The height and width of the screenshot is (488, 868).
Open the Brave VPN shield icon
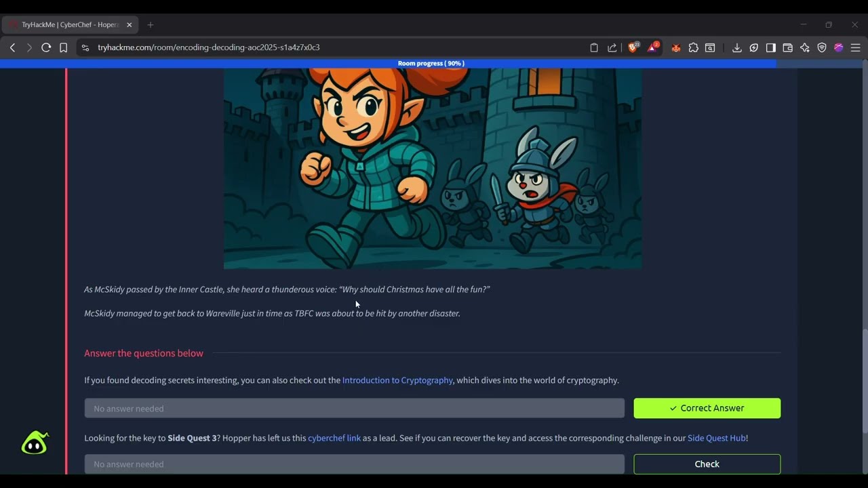822,47
